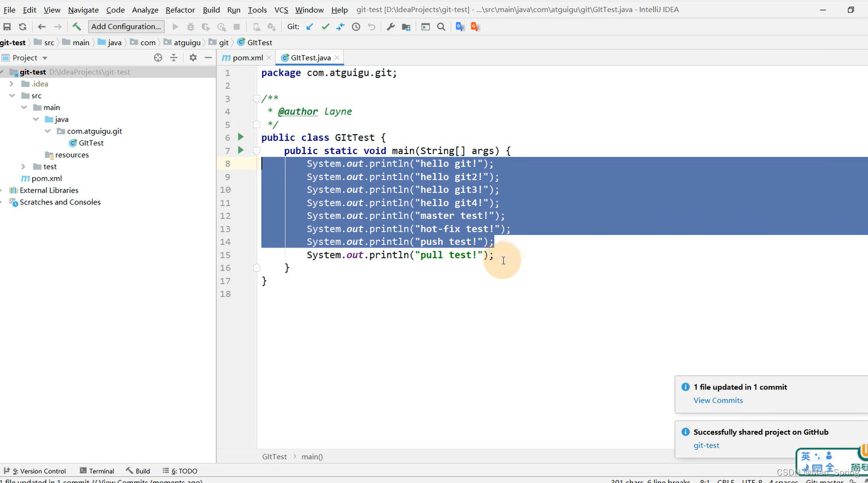Close the GItTest.java editor tab
Viewport: 868px width, 483px height.
point(337,58)
